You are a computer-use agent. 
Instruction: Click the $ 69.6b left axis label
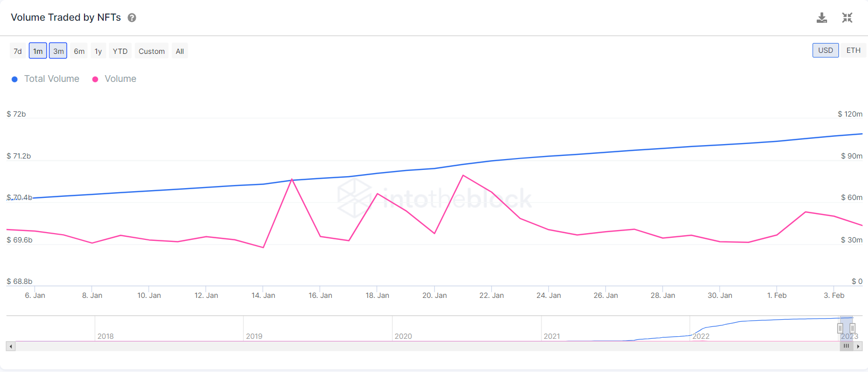[20, 240]
